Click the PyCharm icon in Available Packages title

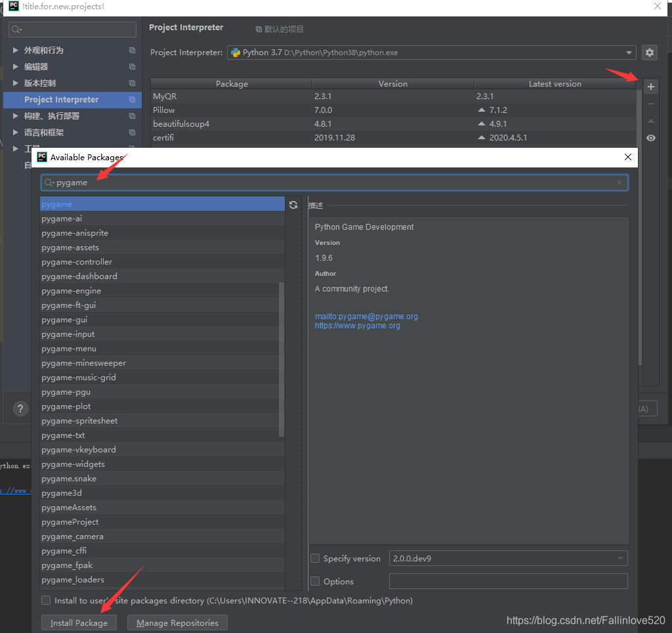[42, 157]
